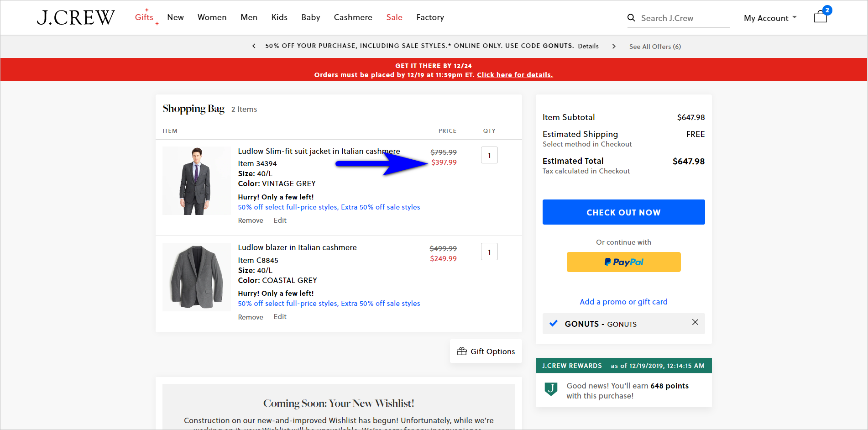Dismiss the GONUTS promo with the X

coord(695,322)
